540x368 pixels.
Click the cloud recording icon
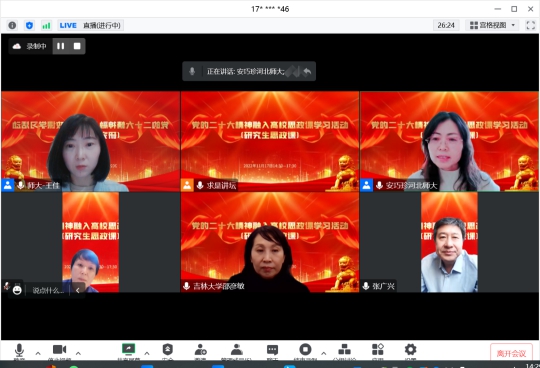pos(17,46)
